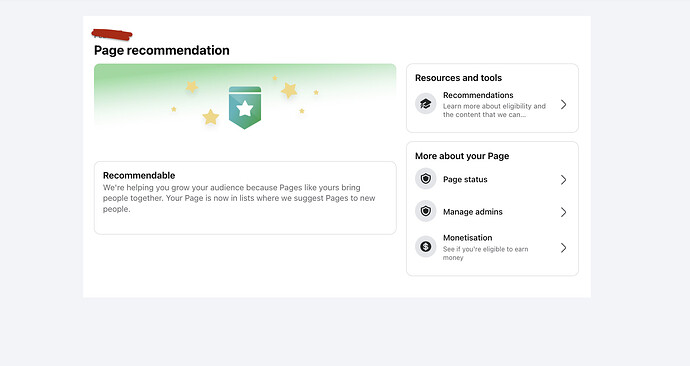
Task: Open the Monetisation chevron arrow
Action: click(x=563, y=248)
